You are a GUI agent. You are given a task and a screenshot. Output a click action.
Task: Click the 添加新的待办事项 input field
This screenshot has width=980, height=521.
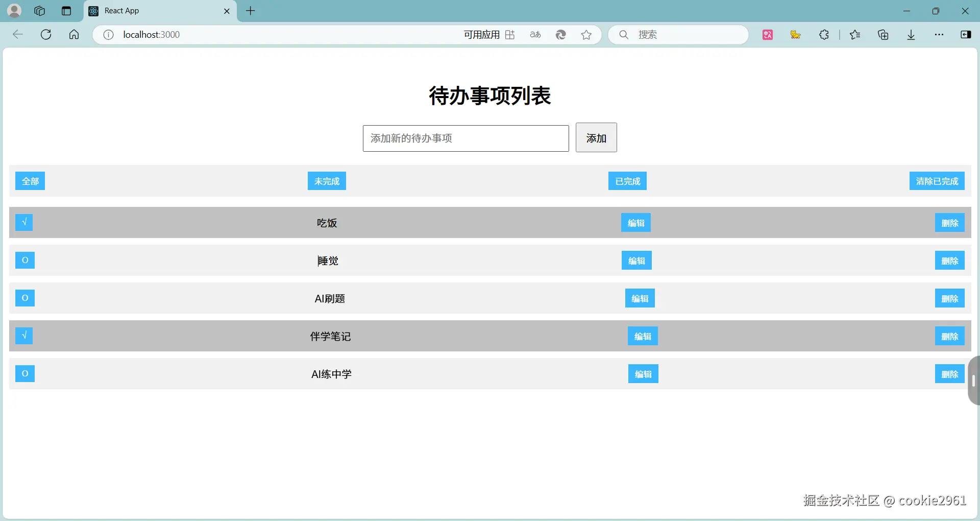tap(466, 138)
